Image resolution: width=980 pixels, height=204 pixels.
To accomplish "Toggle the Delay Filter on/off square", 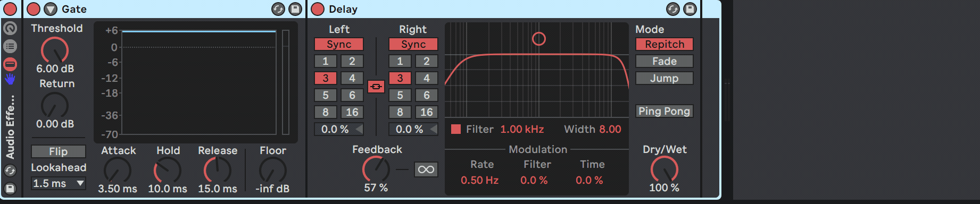I will point(456,129).
